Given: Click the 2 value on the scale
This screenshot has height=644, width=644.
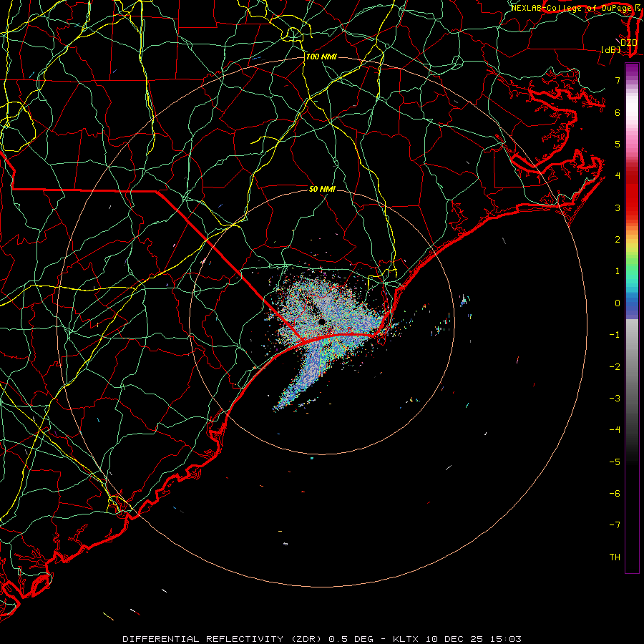Looking at the screenshot, I should coord(618,240).
